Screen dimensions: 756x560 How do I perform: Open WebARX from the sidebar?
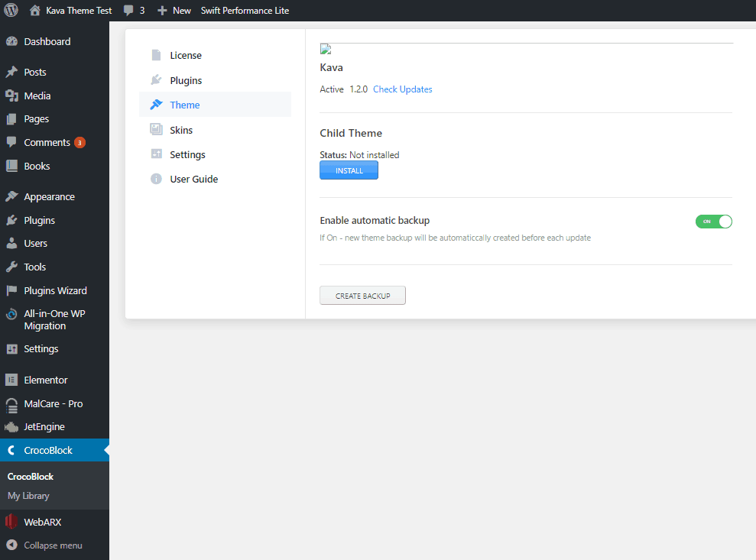tap(42, 521)
